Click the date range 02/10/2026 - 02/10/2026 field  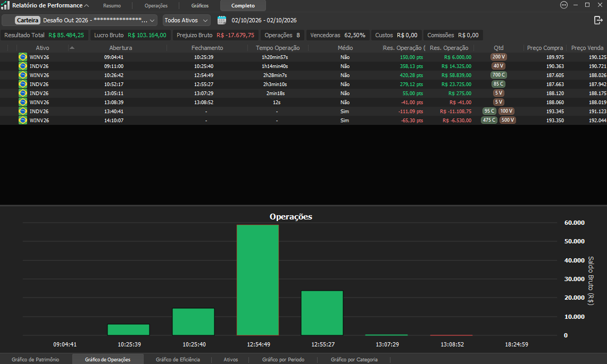tap(264, 20)
